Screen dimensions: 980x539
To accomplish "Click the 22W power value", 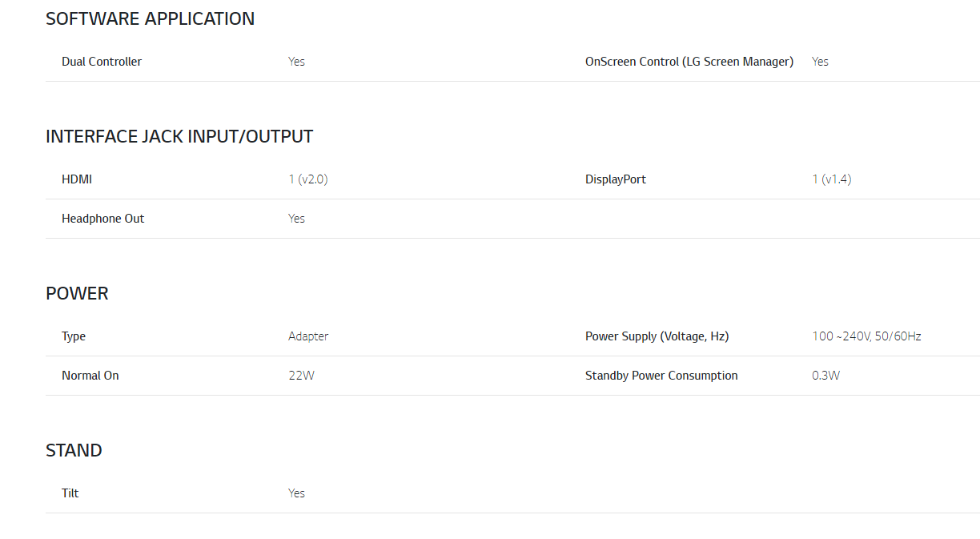I will tap(302, 376).
